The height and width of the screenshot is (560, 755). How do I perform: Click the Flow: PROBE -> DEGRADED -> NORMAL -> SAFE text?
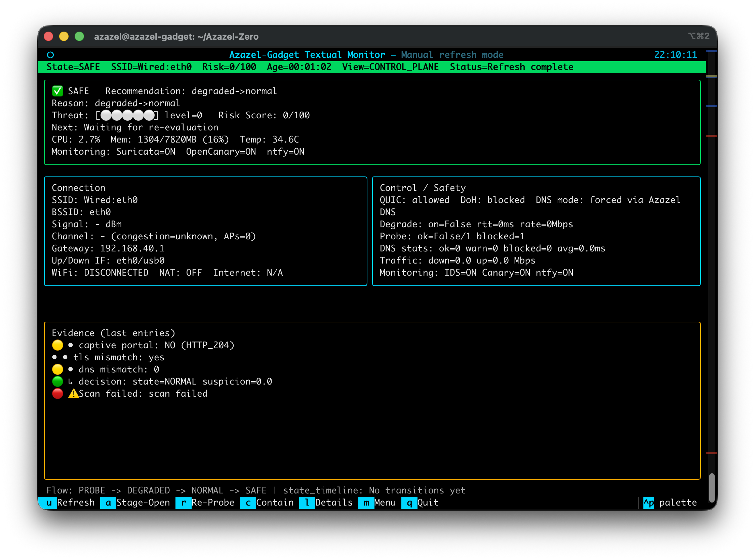[157, 490]
